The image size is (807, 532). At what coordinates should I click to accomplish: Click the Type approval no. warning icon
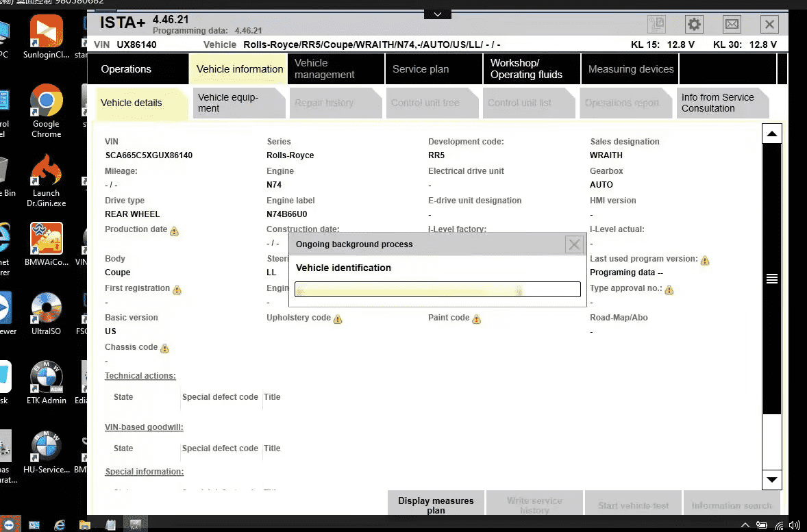click(669, 290)
